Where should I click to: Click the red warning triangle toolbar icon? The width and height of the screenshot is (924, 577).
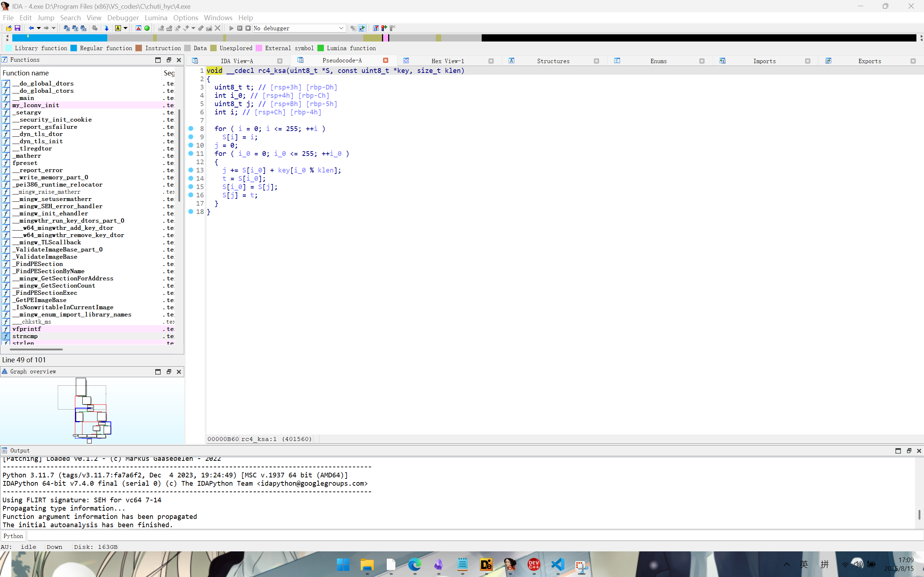pyautogui.click(x=139, y=28)
